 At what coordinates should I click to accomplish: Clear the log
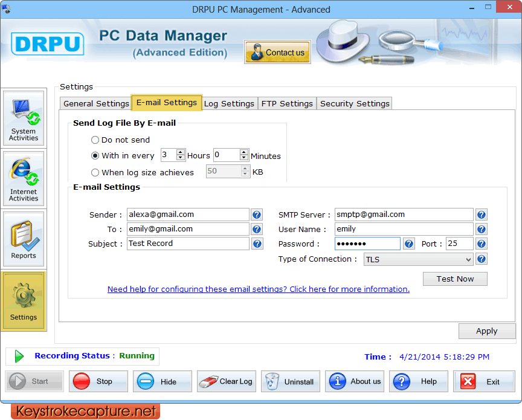click(x=227, y=381)
